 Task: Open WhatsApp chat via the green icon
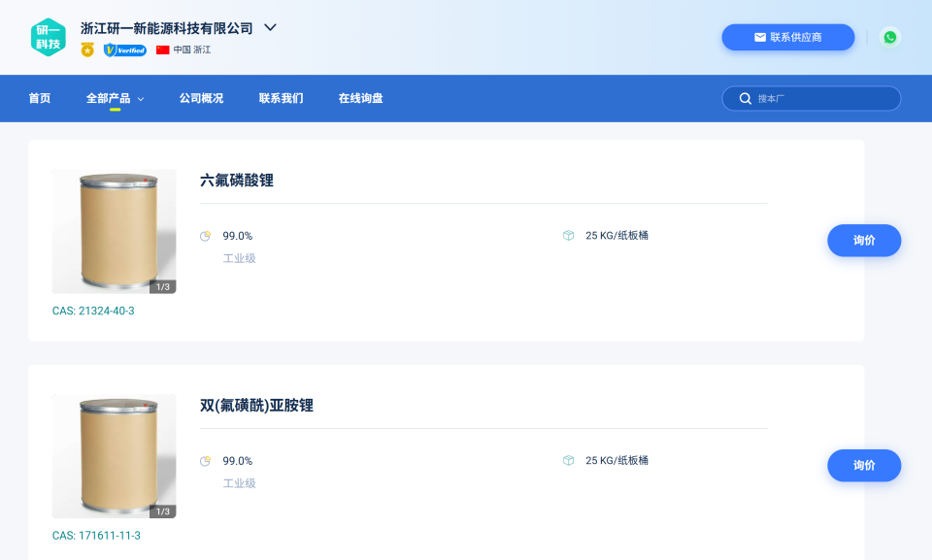[891, 37]
